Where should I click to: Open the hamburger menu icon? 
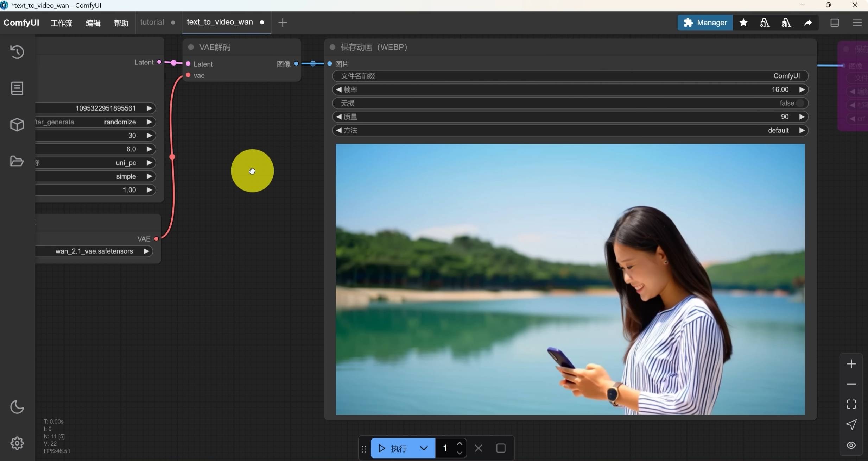click(x=857, y=23)
